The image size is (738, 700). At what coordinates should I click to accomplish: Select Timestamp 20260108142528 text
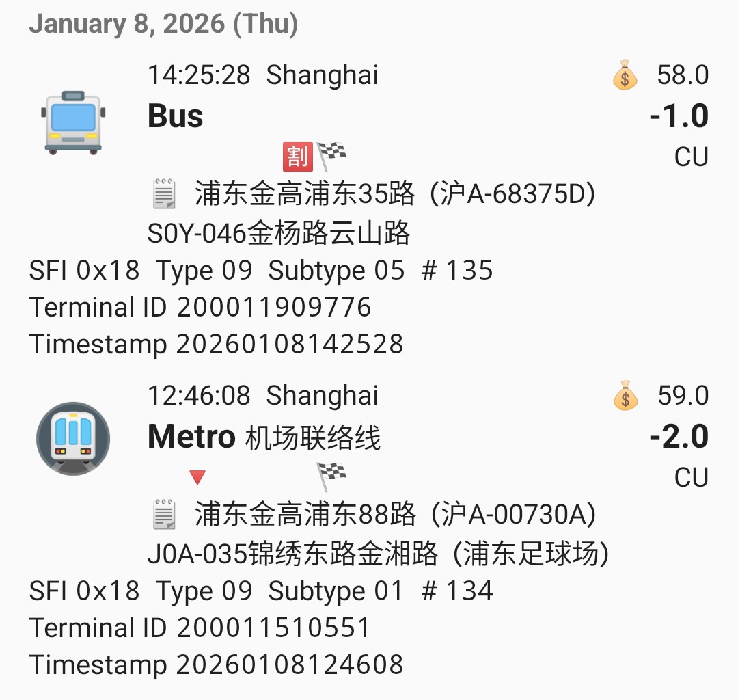(x=216, y=343)
